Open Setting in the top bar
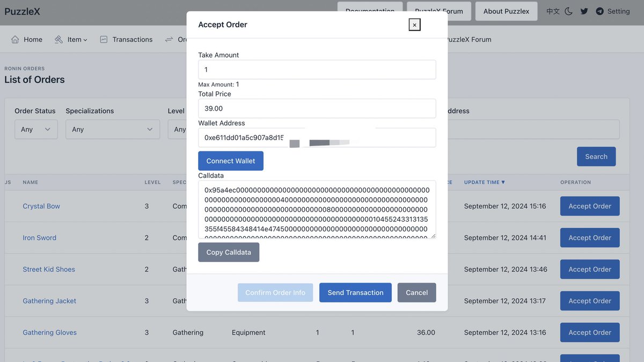644x362 pixels. 619,11
